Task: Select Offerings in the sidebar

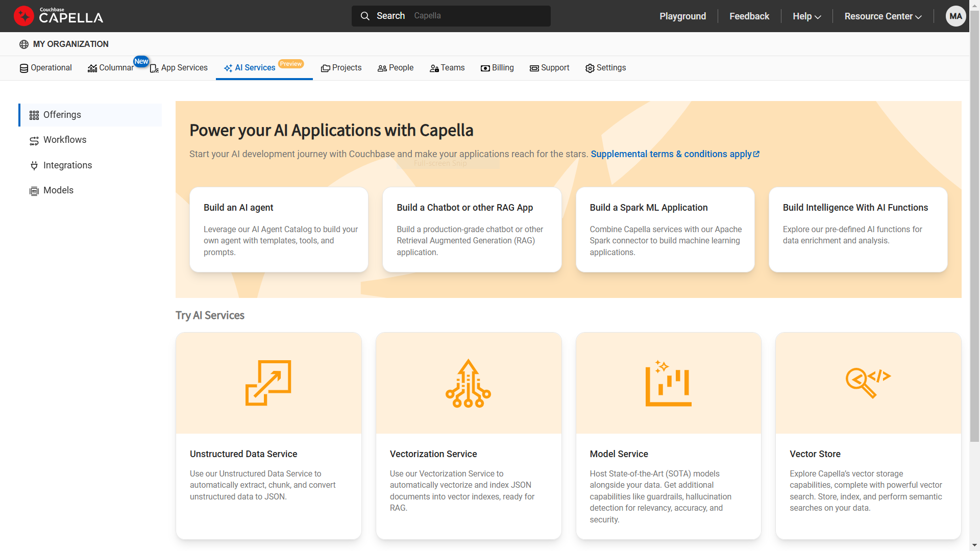Action: click(x=90, y=115)
